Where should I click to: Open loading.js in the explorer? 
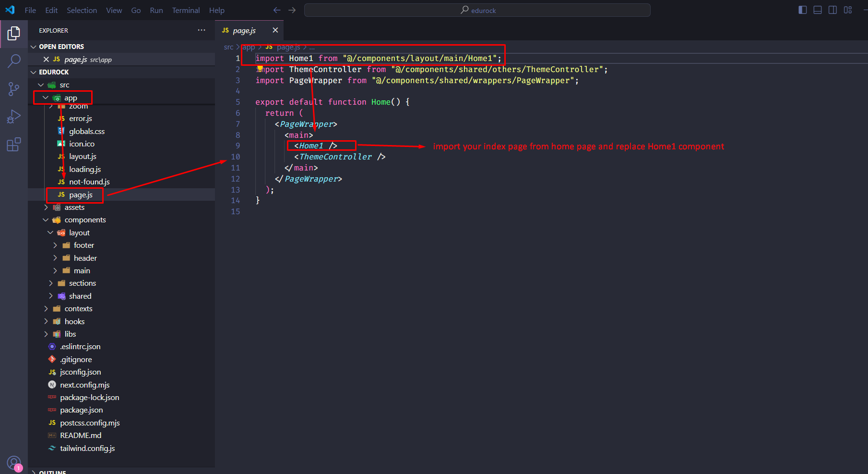(85, 169)
